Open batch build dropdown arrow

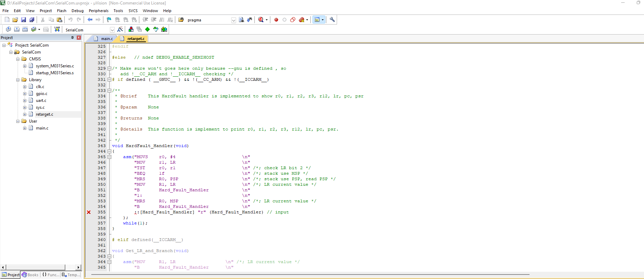coord(39,30)
